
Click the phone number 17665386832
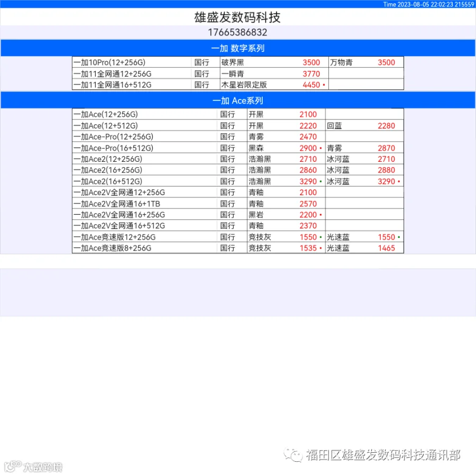pos(237,32)
